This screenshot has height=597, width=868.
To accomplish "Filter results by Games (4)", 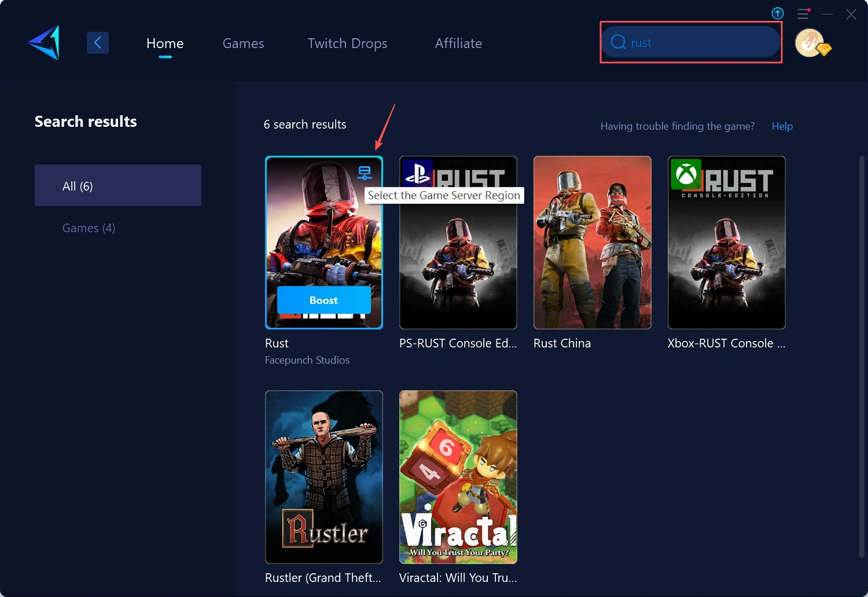I will [89, 228].
